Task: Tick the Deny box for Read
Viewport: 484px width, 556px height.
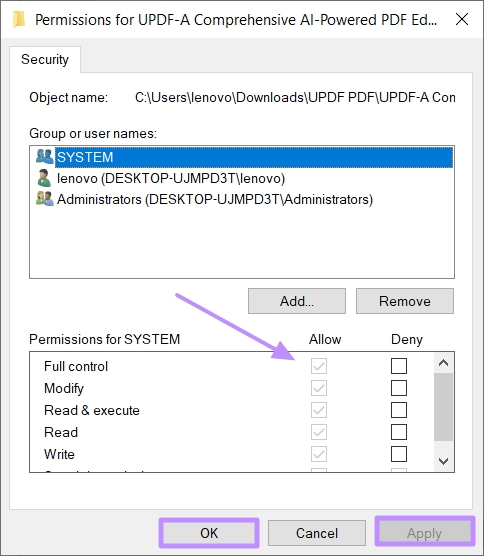Action: click(x=399, y=432)
